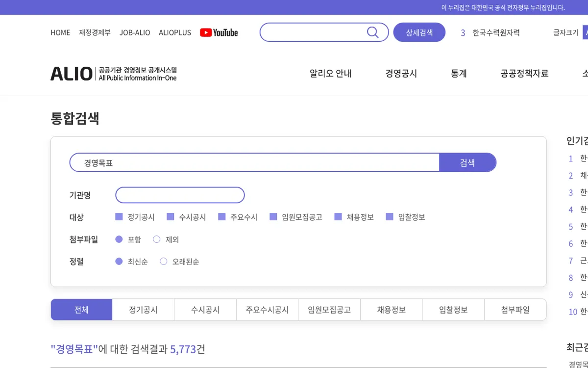
Task: Open the 경영공시 menu
Action: pos(401,74)
